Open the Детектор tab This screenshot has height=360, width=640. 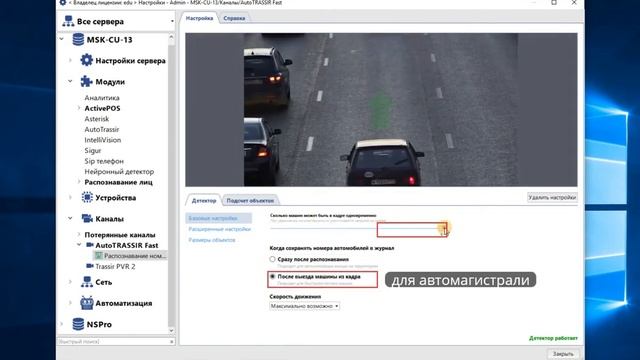204,200
